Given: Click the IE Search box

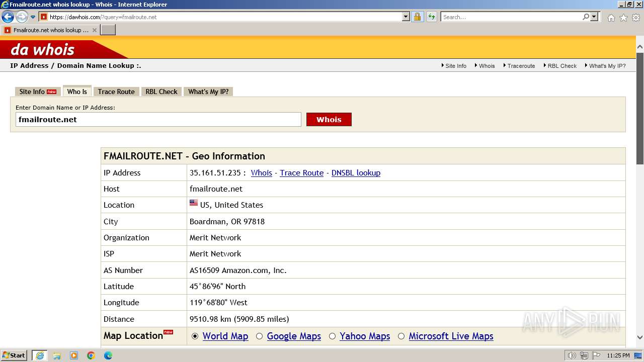Looking at the screenshot, I should click(511, 17).
